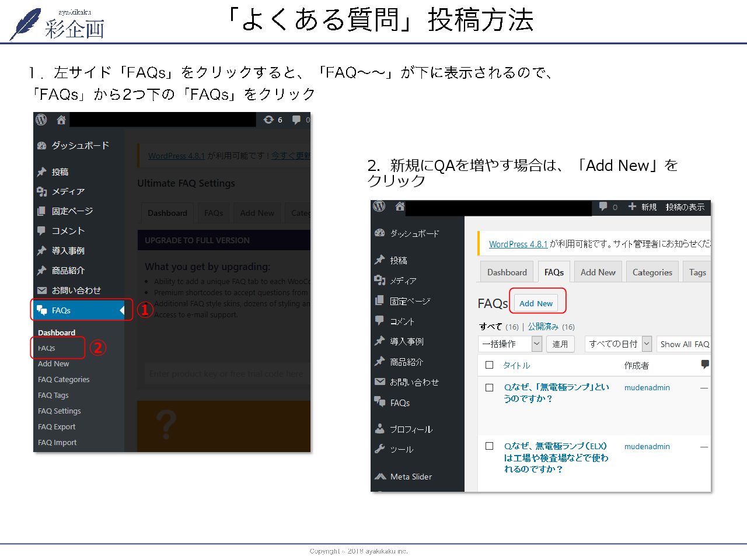The height and width of the screenshot is (560, 747).
Task: Toggle select-all checkbox beside タイトル header
Action: (x=490, y=365)
